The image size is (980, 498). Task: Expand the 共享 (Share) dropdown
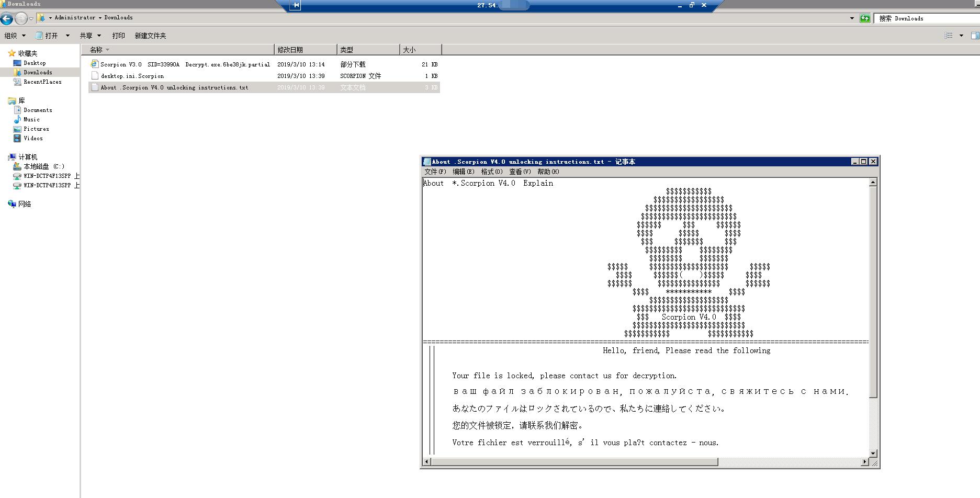tap(90, 36)
